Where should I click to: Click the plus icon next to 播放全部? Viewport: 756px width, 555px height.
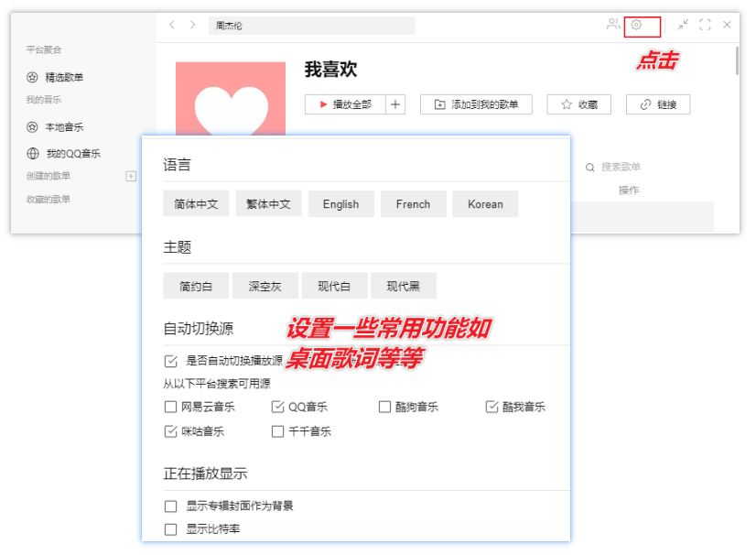(x=394, y=103)
